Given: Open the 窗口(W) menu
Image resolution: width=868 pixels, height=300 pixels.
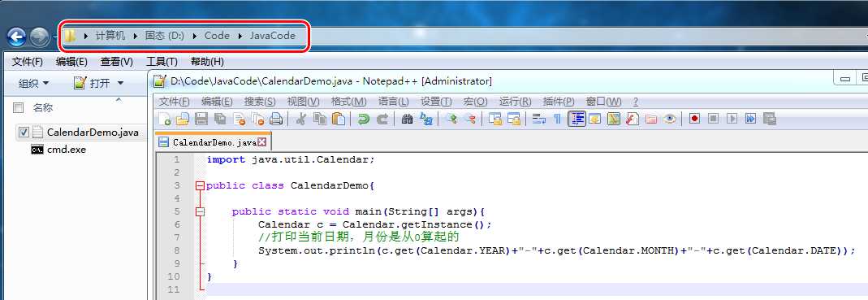Looking at the screenshot, I should (603, 102).
